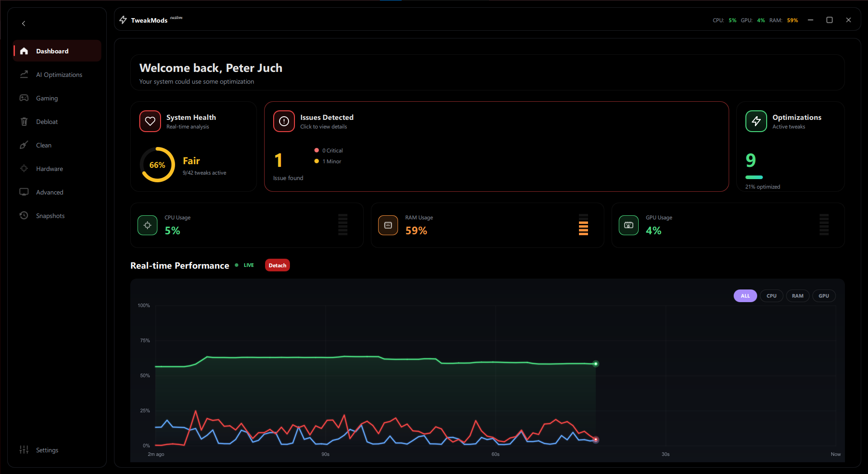Click the TweakMods lightning logo
This screenshot has height=474, width=868.
coord(123,19)
